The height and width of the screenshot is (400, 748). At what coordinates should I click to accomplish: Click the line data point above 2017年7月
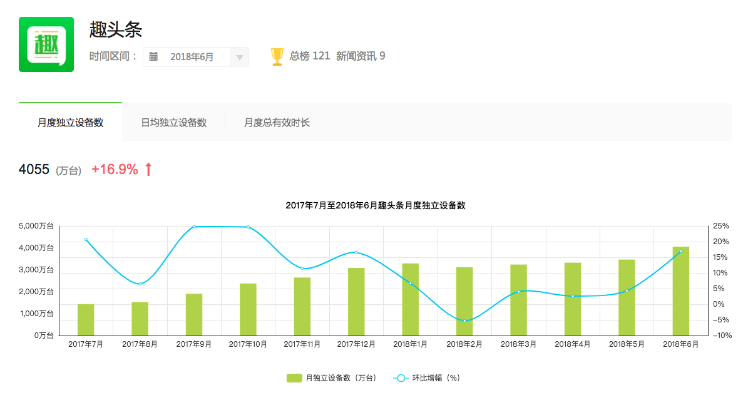point(86,240)
